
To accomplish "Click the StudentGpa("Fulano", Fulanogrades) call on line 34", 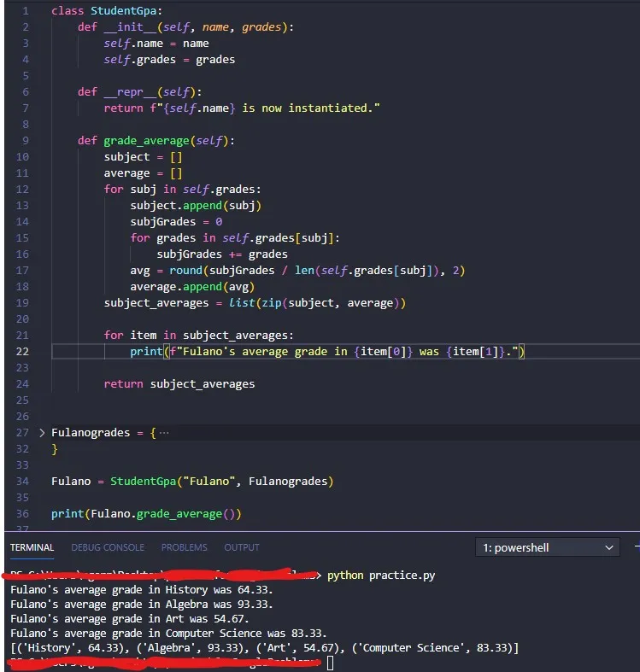I will [x=222, y=482].
